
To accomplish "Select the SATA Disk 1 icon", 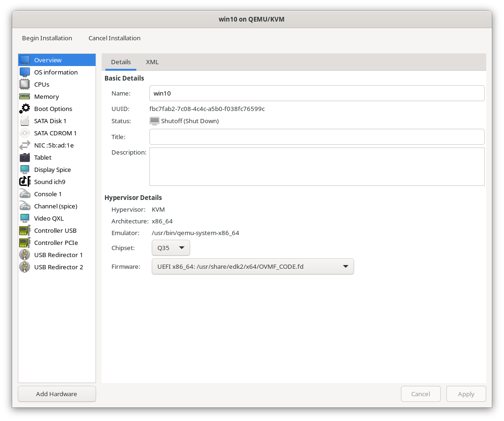I will 25,121.
